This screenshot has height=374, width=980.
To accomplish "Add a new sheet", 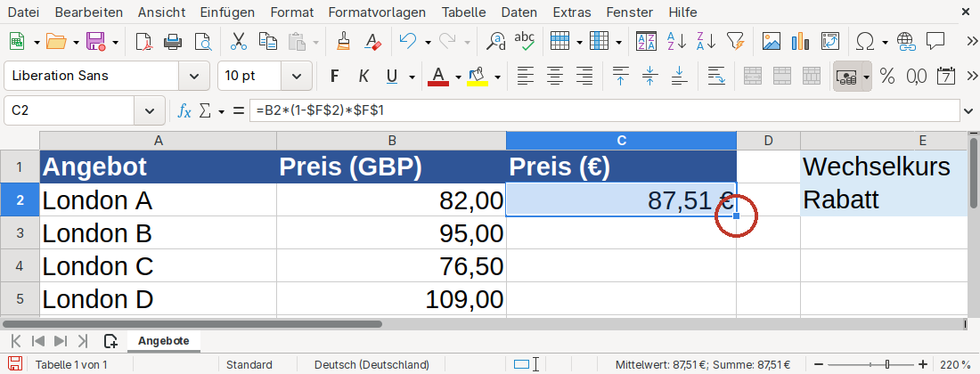I will click(x=110, y=341).
